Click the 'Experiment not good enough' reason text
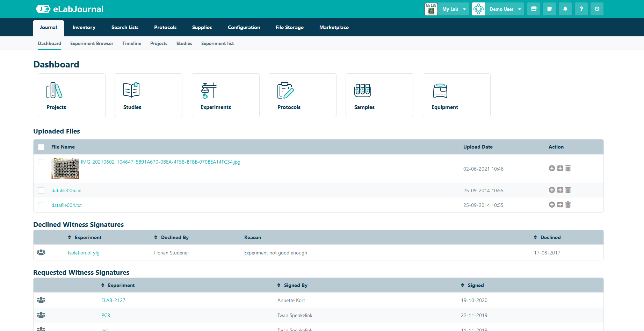Viewport: 644px width, 331px height. [276, 253]
